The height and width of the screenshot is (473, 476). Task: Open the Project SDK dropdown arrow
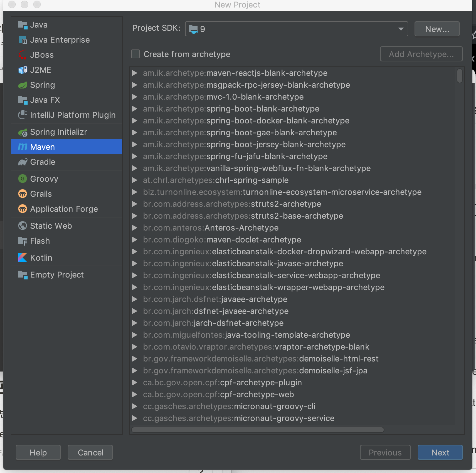click(x=401, y=29)
